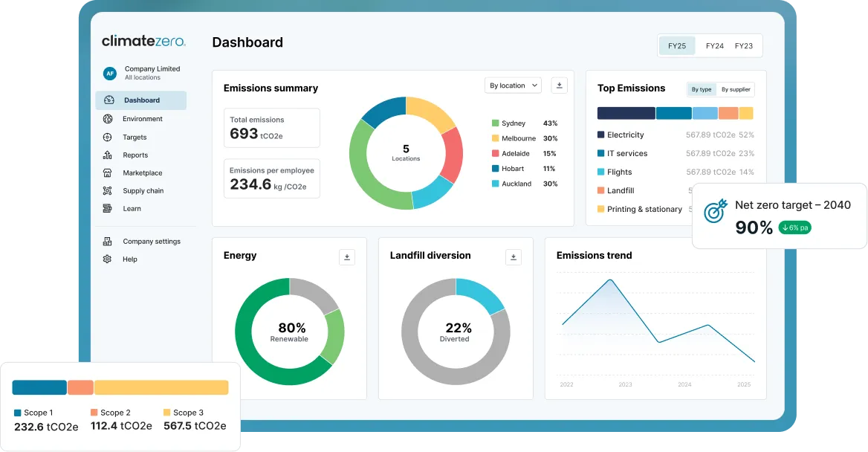This screenshot has width=868, height=452.
Task: Click the Targets icon in sidebar
Action: [108, 137]
